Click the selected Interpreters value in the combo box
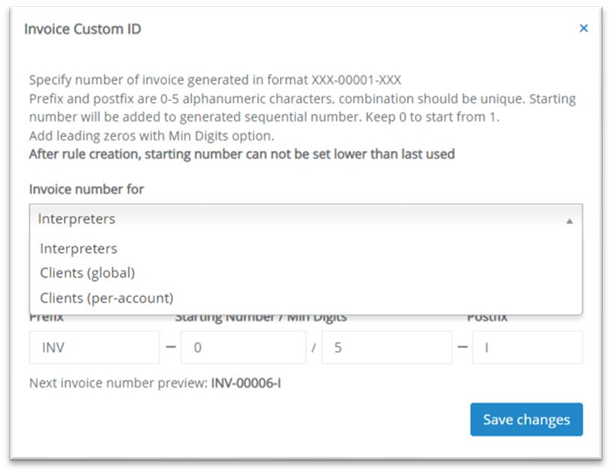 (77, 219)
